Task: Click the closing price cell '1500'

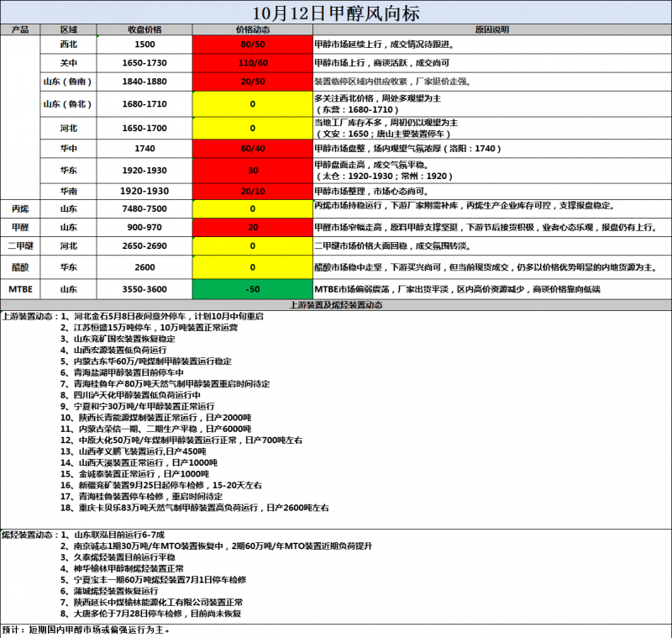Action: coord(144,45)
